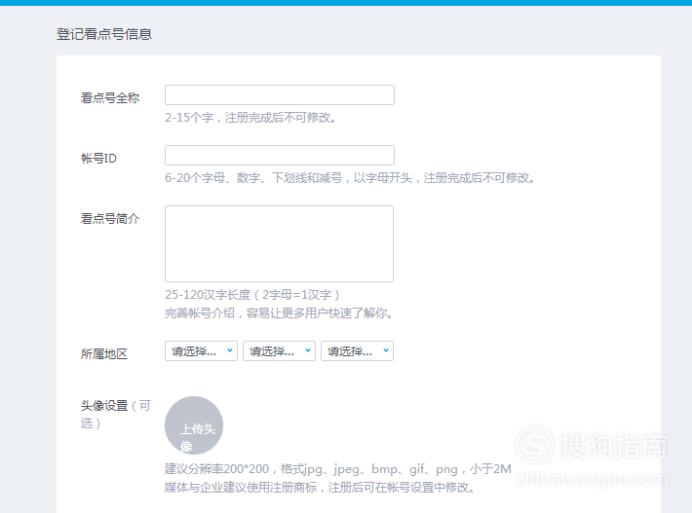Open the last 请选择 region dropdown
The height and width of the screenshot is (513, 692).
tap(357, 351)
